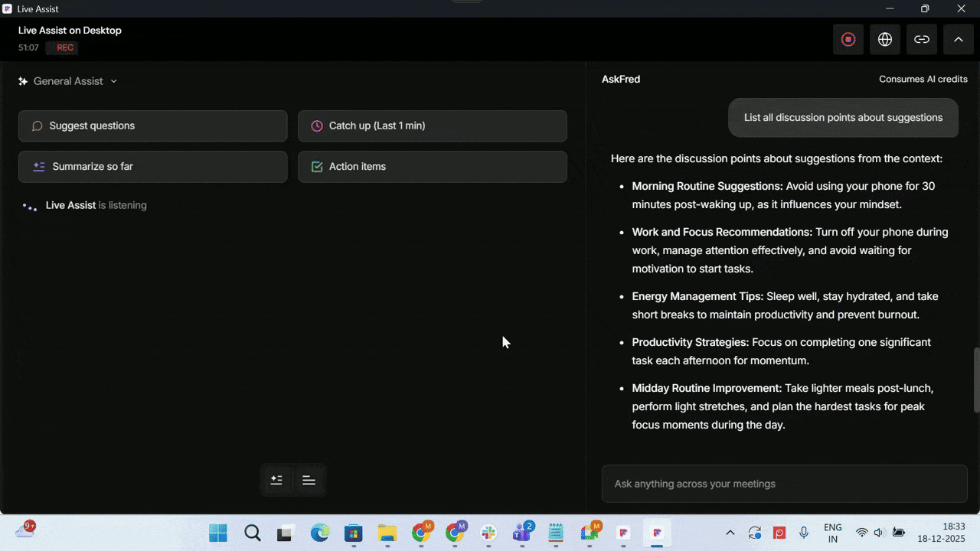Open the Windows Start menu
This screenshot has height=551, width=980.
tap(217, 533)
